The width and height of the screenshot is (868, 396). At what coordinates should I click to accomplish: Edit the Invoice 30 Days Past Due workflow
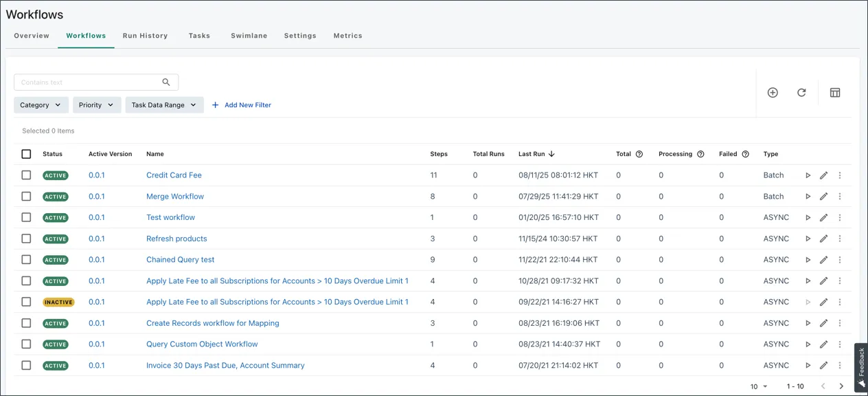click(x=824, y=366)
